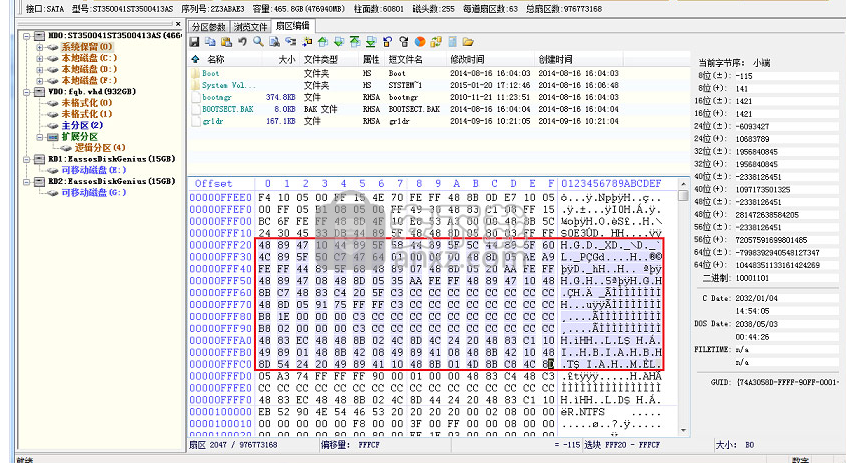Click the Undo arrow icon

(x=242, y=42)
